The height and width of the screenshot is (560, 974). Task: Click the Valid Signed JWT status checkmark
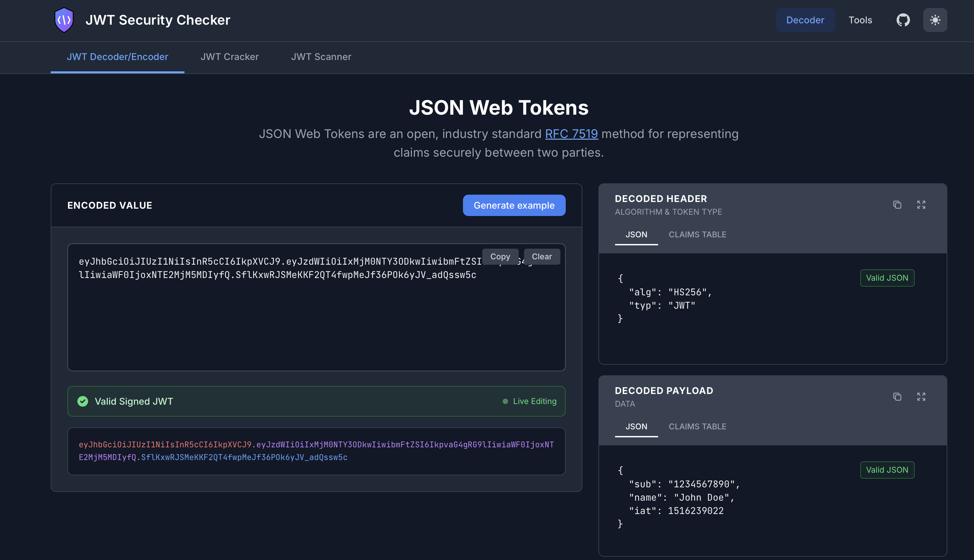coord(83,401)
